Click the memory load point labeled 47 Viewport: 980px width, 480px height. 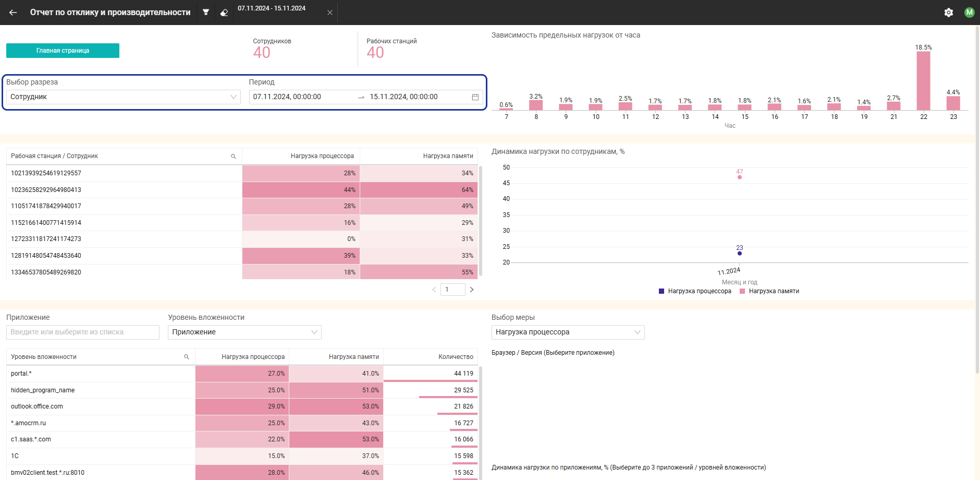pos(740,177)
